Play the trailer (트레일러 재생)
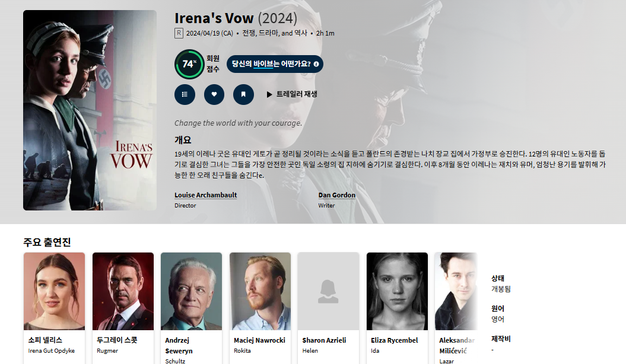This screenshot has width=626, height=364. [x=292, y=94]
